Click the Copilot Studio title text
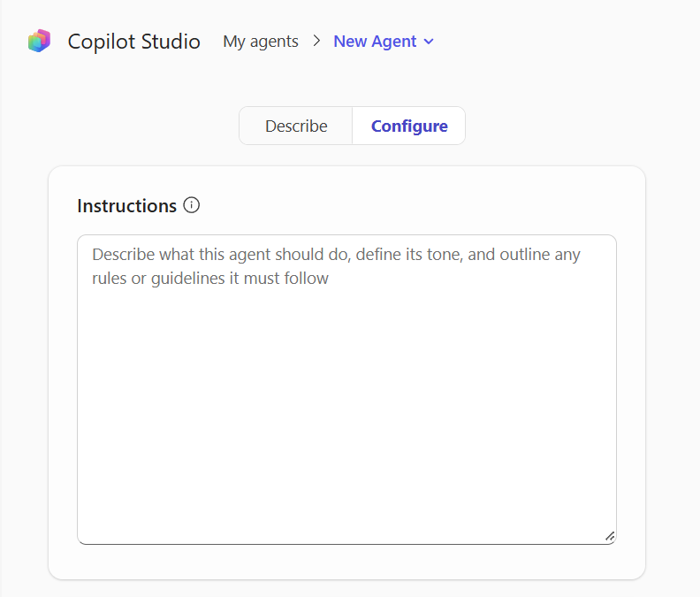Viewport: 700px width, 597px height. coord(134,42)
